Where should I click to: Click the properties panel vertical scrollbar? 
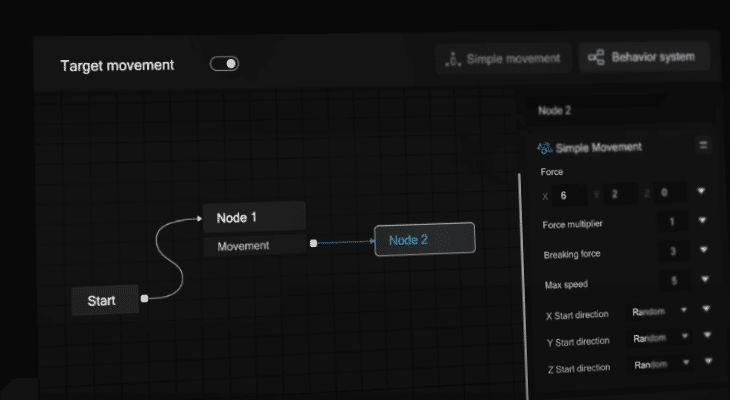click(523, 284)
